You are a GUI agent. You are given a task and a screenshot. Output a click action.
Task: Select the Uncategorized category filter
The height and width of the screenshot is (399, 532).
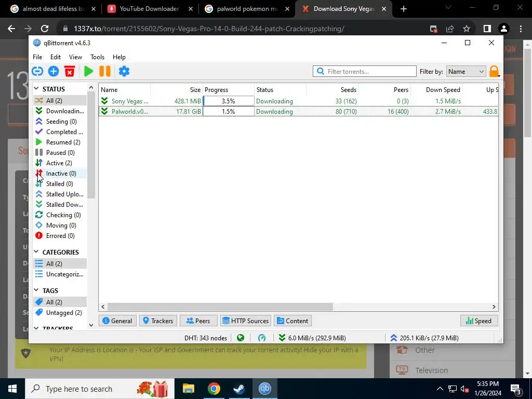[60, 274]
